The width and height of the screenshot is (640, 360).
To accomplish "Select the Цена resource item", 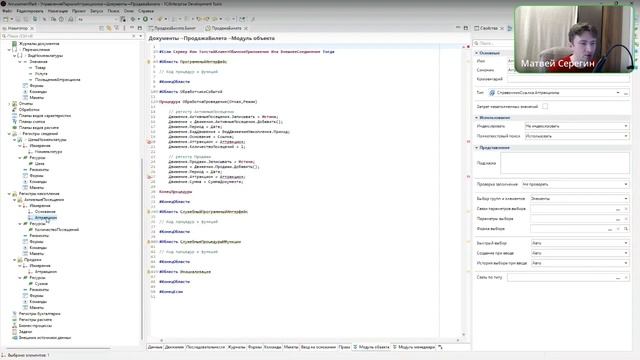I will (39, 164).
